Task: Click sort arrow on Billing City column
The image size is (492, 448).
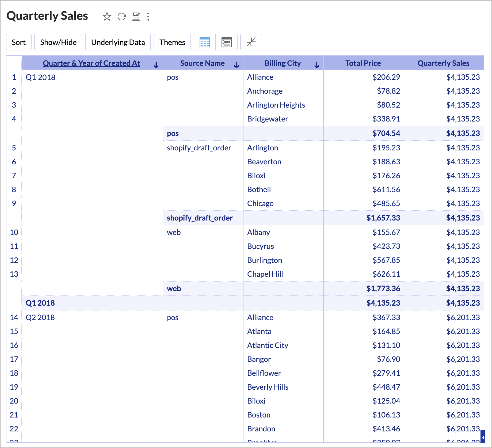Action: 317,65
